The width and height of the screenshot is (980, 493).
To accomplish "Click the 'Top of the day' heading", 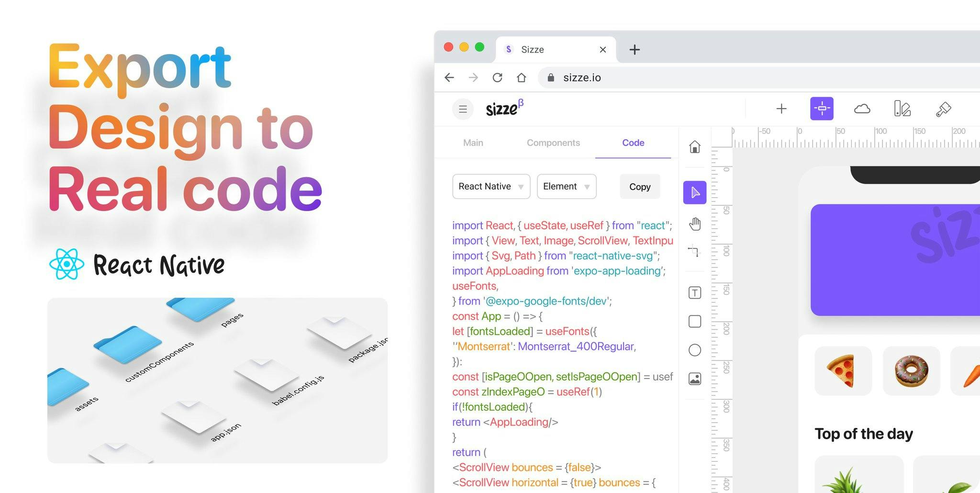I will click(x=864, y=434).
